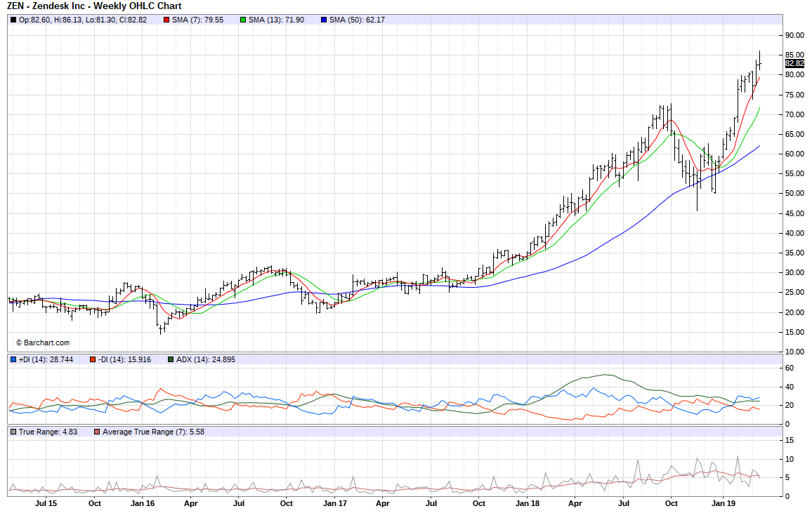Select the "Op:82.60, Hi:86.13, Lo:81.30, Cl:82.82" readout
Screen dimensions: 812x525
pyautogui.click(x=83, y=20)
